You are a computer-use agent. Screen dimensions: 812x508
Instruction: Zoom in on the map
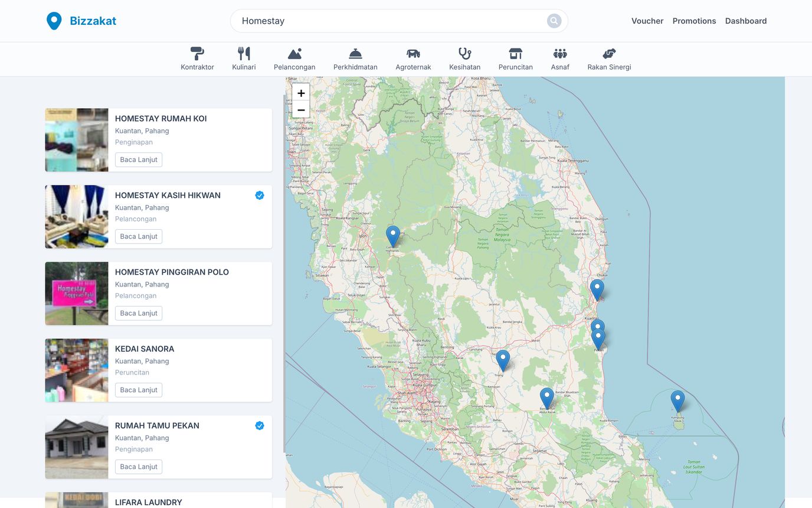[301, 93]
